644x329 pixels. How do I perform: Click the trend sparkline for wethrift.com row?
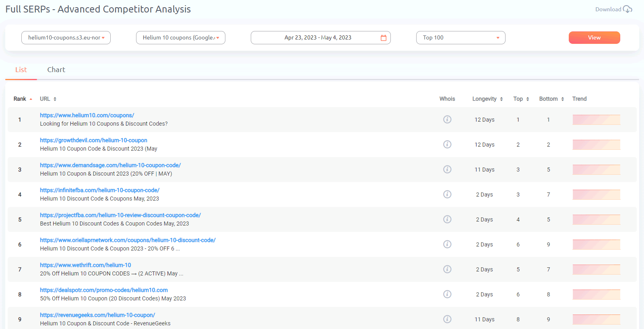[x=596, y=269]
